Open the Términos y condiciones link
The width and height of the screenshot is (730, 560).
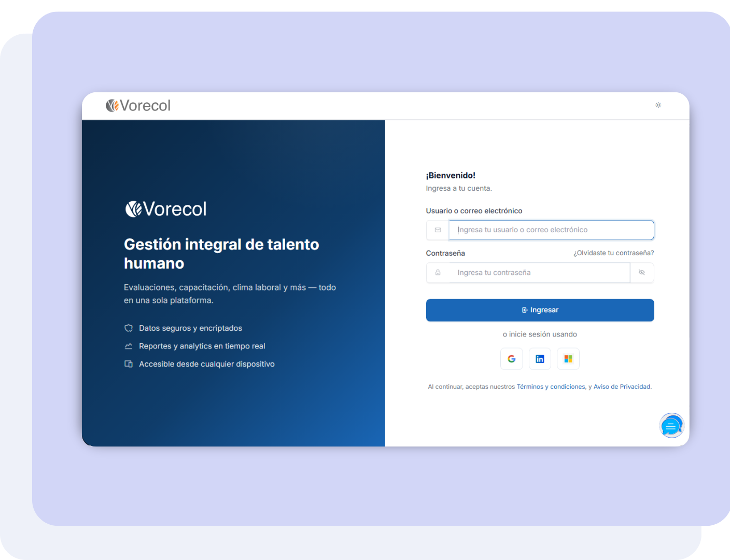click(x=551, y=387)
